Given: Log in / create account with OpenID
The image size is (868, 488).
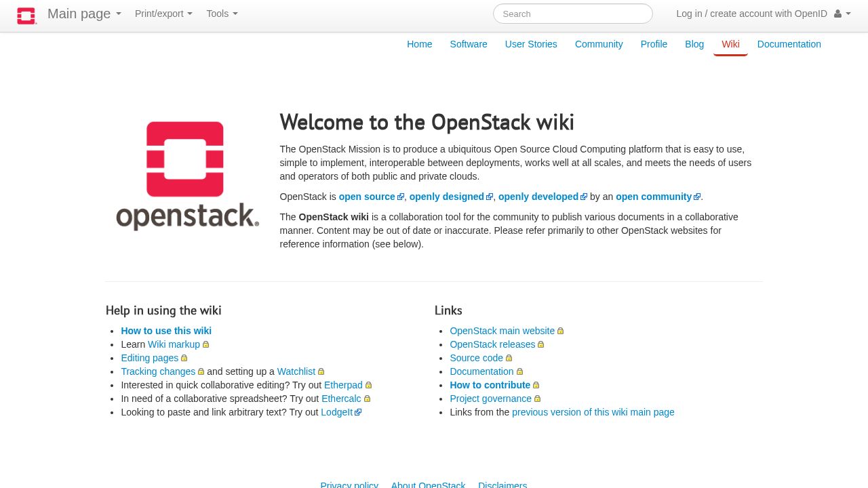Looking at the screenshot, I should 751,14.
